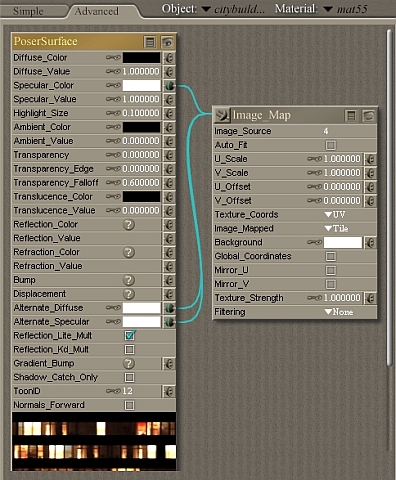Enable Normals_Forward checkbox
The image size is (396, 480).
pos(130,405)
